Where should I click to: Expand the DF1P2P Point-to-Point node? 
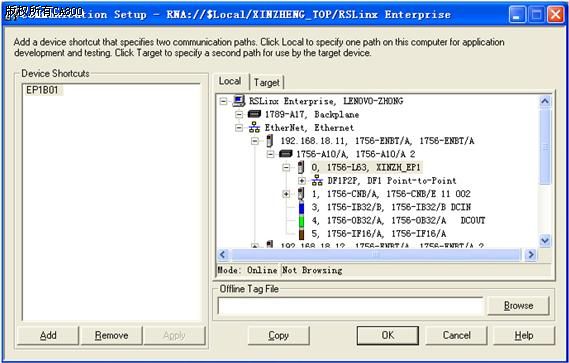(x=302, y=180)
